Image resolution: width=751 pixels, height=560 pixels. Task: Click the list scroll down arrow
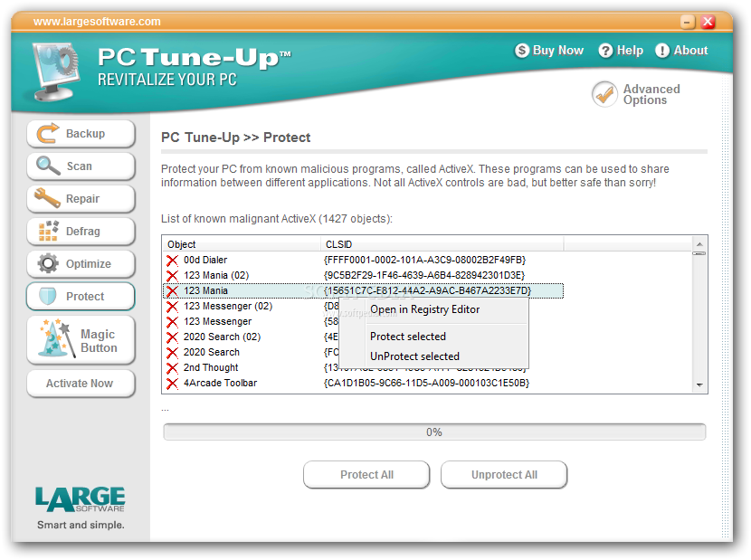click(699, 384)
